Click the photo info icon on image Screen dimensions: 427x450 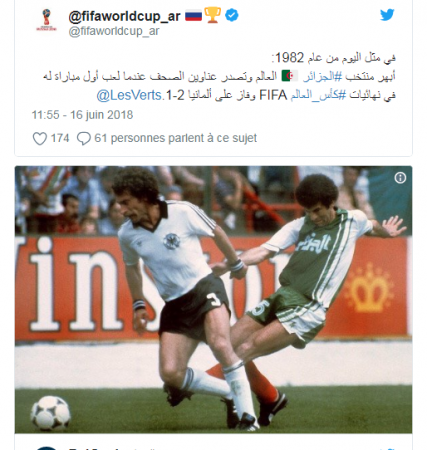[x=400, y=178]
